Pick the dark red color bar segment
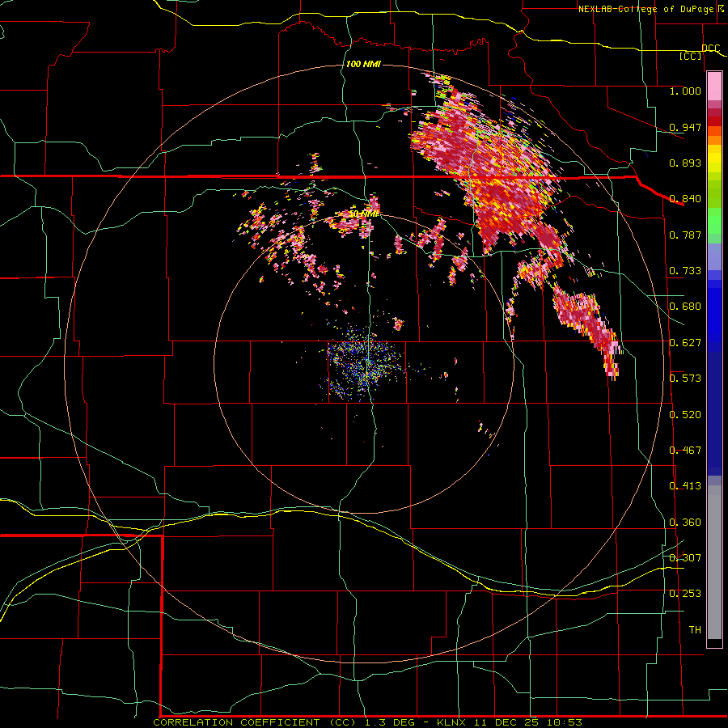 [x=714, y=121]
